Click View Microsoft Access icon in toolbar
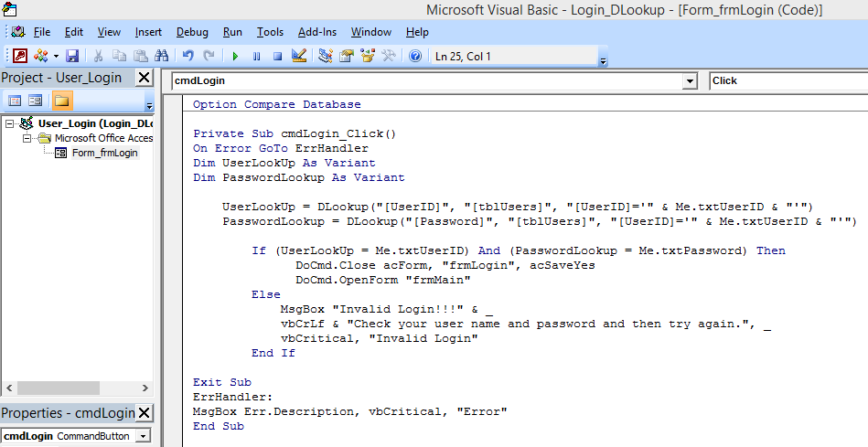 (20, 56)
